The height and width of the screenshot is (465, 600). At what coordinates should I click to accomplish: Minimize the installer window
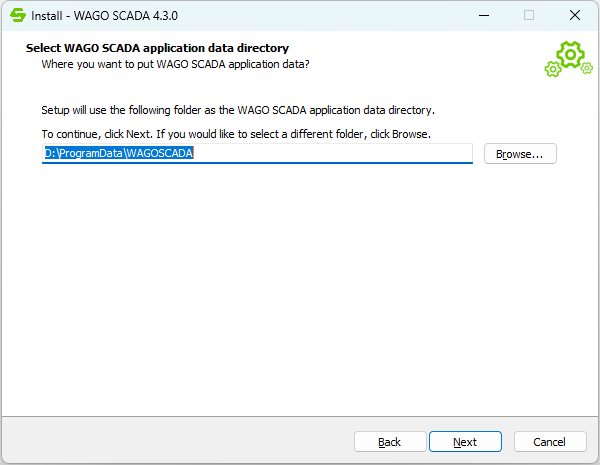point(483,15)
